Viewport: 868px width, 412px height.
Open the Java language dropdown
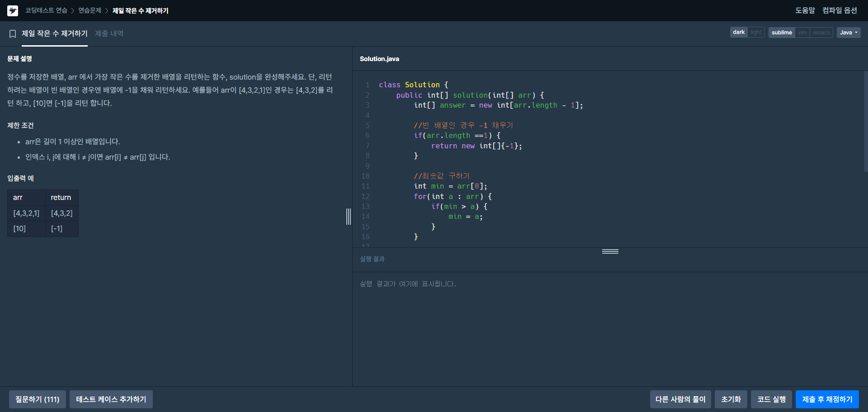point(849,33)
